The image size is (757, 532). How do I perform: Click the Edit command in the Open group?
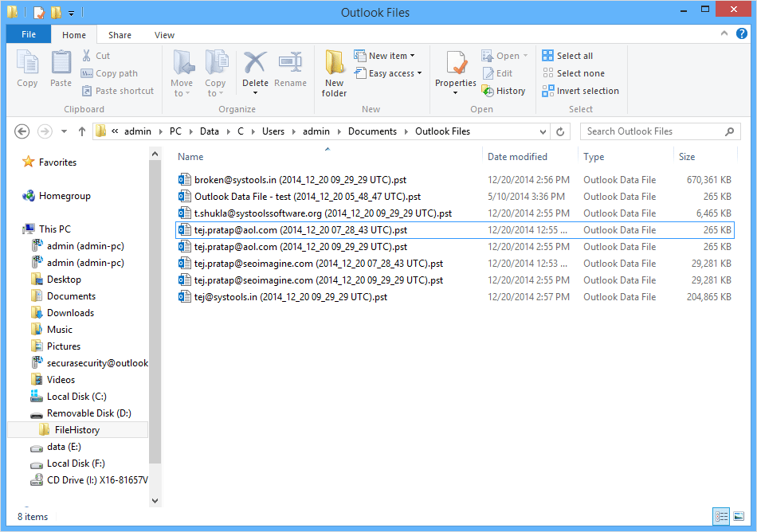pos(497,73)
